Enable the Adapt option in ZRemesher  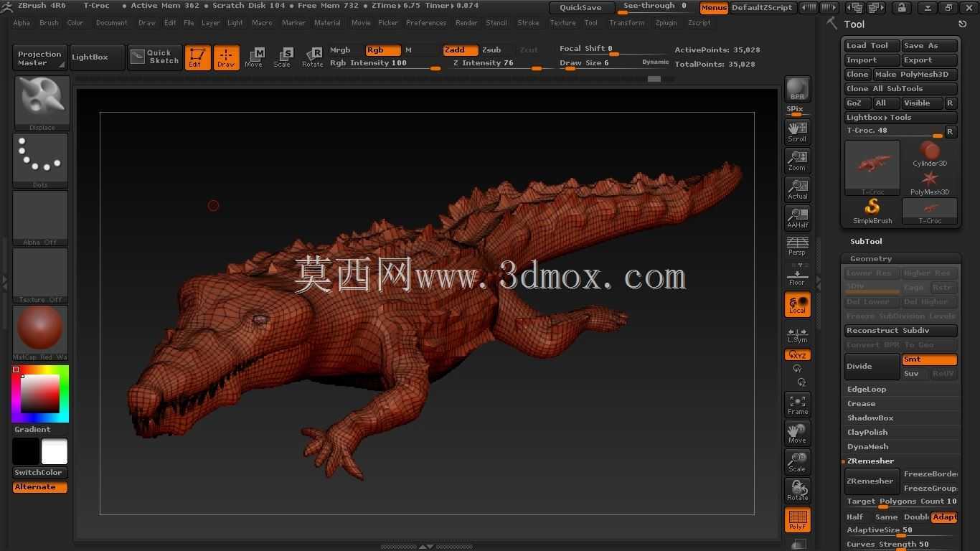[x=944, y=517]
